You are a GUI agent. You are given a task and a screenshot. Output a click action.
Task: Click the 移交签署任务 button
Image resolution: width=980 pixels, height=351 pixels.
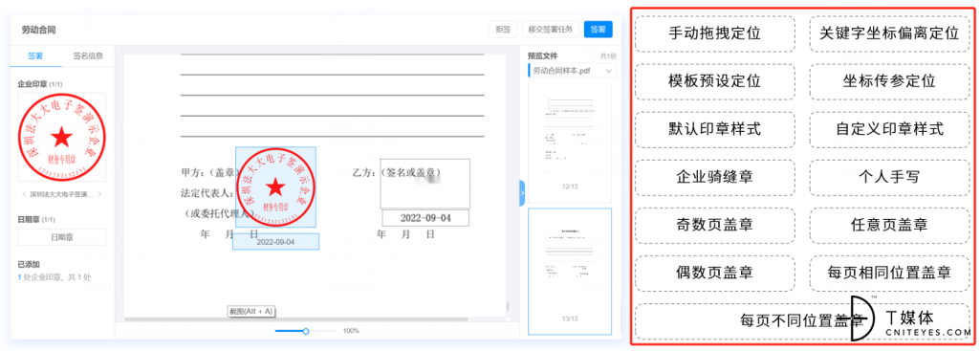tap(551, 30)
